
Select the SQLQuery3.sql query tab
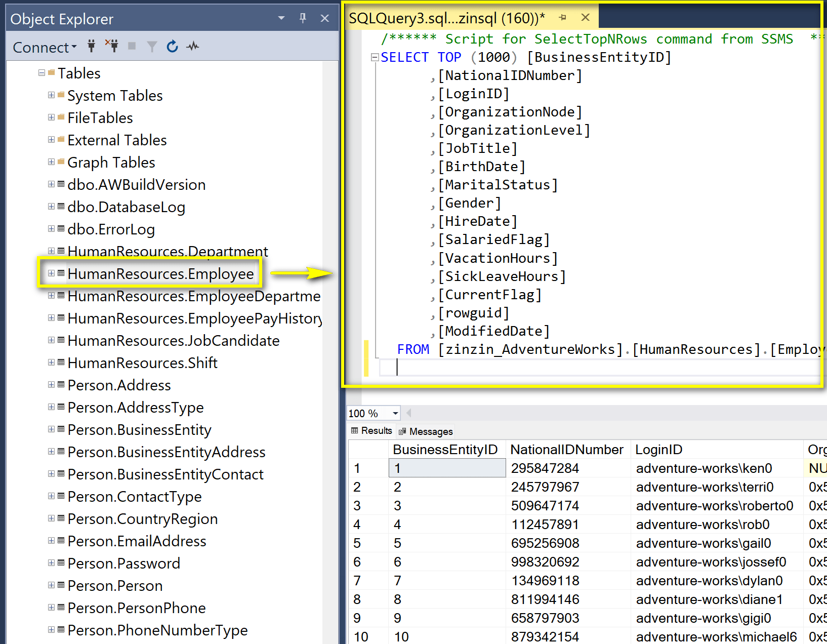coord(447,18)
